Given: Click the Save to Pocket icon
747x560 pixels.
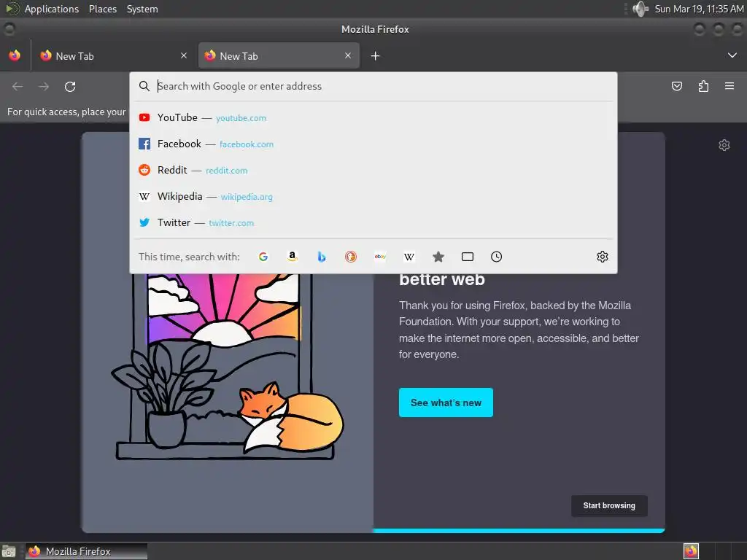Looking at the screenshot, I should click(x=676, y=86).
